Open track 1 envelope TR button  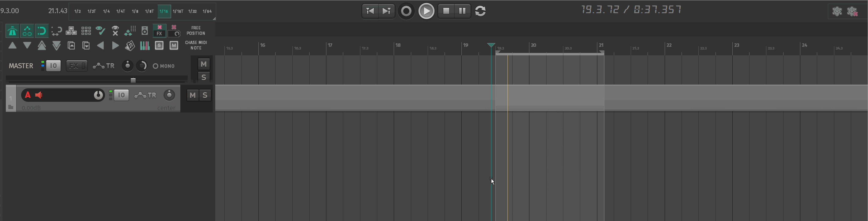coord(145,96)
